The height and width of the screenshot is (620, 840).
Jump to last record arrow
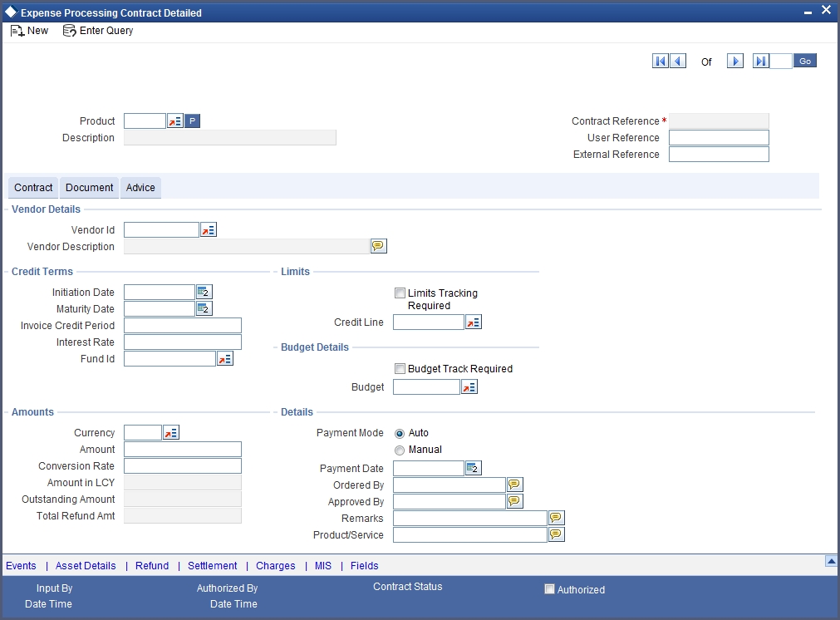pyautogui.click(x=761, y=62)
